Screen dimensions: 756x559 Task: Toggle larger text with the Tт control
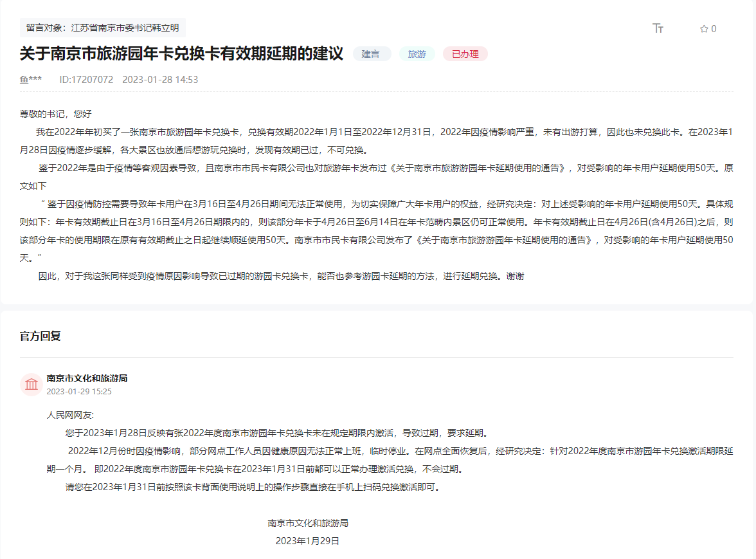click(x=658, y=28)
